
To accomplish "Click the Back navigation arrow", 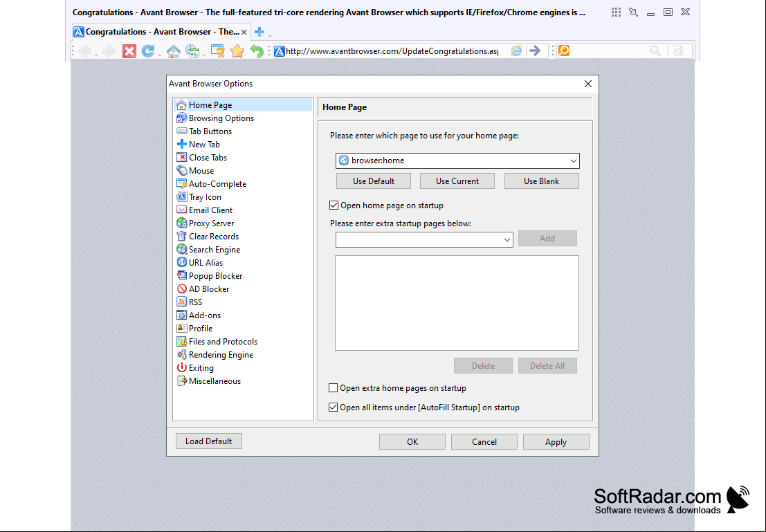I will pos(84,51).
